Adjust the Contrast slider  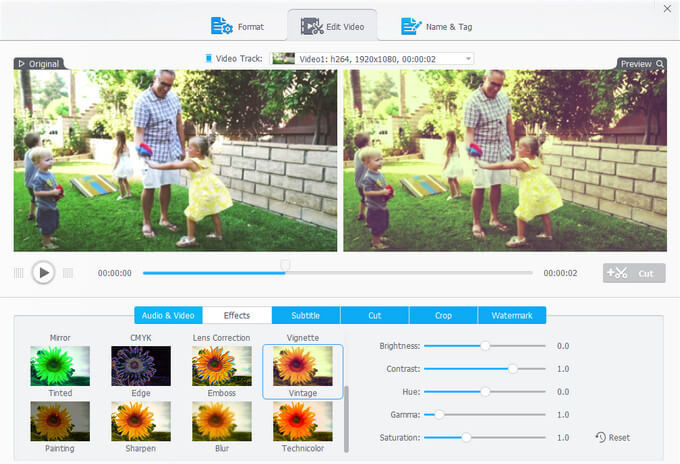484,369
